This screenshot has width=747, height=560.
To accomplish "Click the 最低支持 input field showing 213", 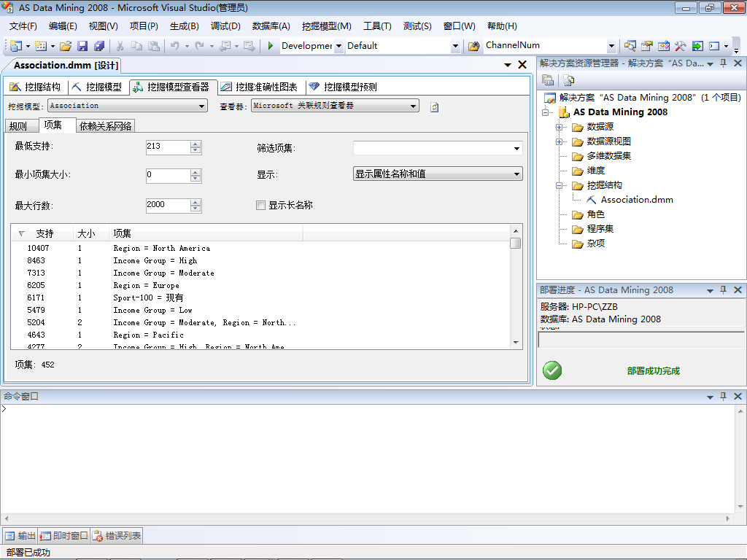I will tap(169, 147).
